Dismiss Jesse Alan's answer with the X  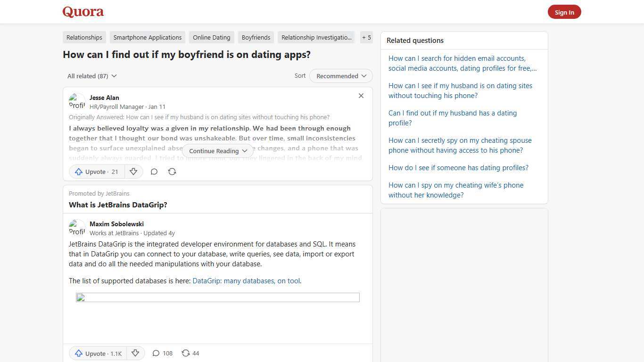(361, 96)
